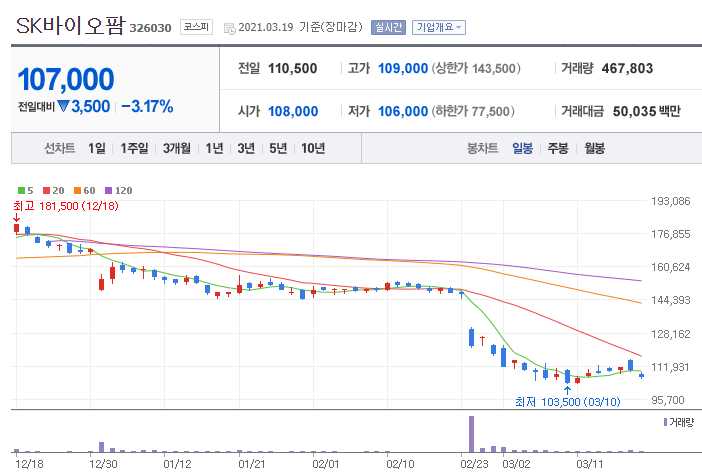
Task: Click the stock code 326030
Action: (x=150, y=28)
